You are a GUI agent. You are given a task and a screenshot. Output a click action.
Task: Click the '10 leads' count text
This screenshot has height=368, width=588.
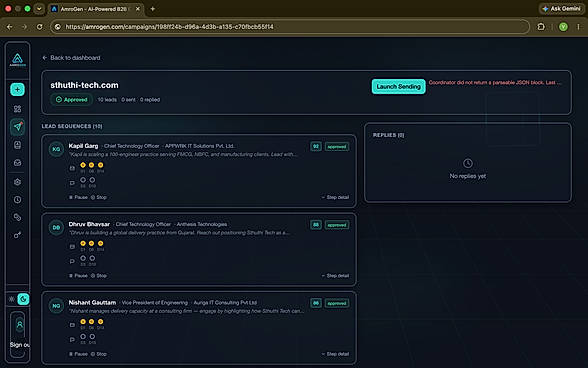tap(107, 100)
